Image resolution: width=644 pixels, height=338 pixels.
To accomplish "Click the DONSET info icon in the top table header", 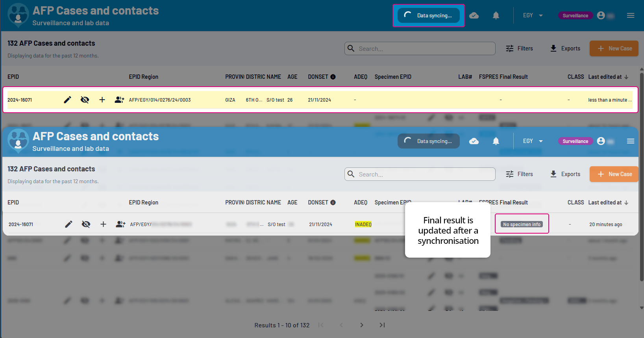I will point(333,77).
